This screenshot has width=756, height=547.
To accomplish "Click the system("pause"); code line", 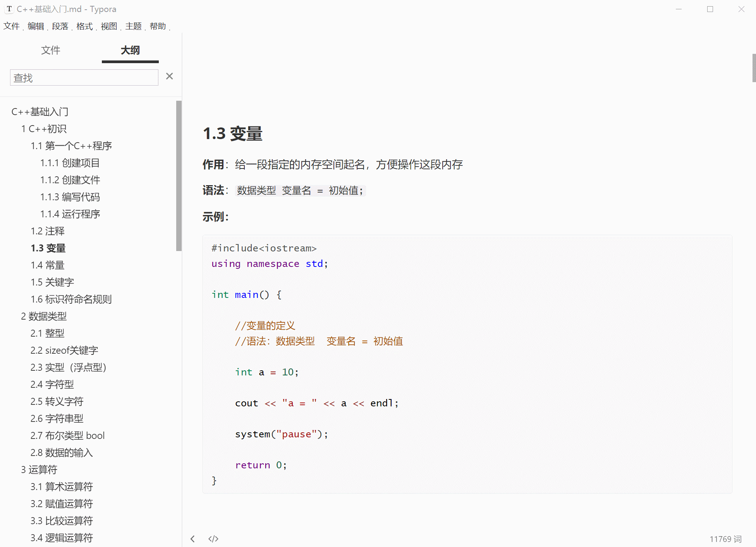I will 282,434.
